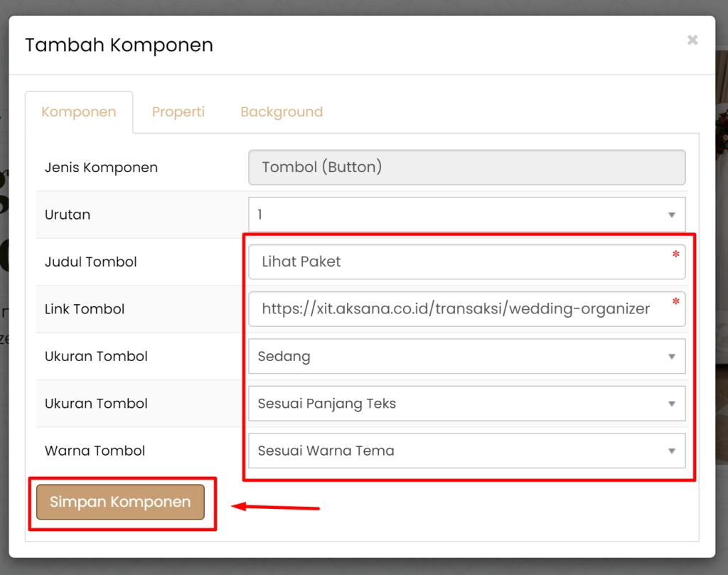The height and width of the screenshot is (575, 728).
Task: Click the disabled Tombol (Button) field
Action: [466, 168]
